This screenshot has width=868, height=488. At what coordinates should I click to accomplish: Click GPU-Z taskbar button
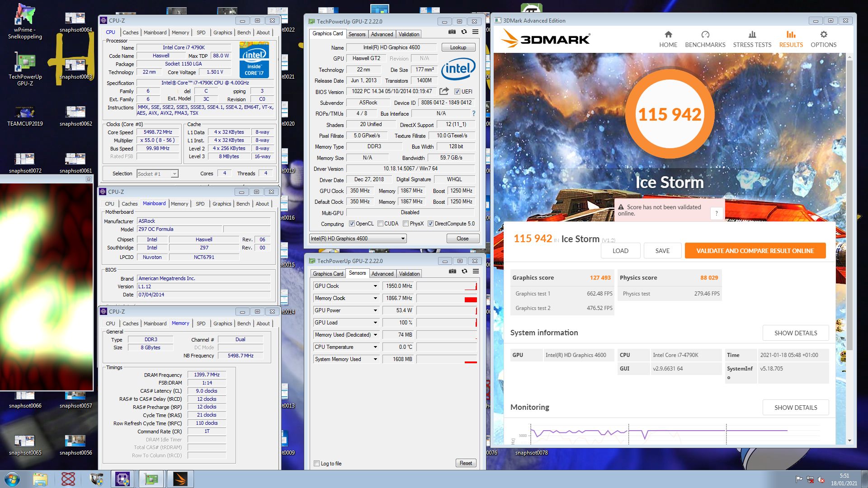click(151, 479)
